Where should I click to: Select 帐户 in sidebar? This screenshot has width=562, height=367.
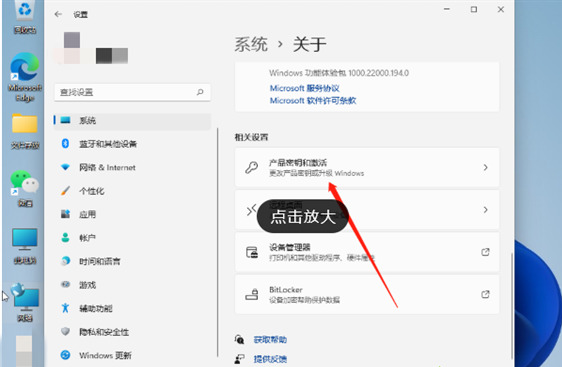pyautogui.click(x=132, y=237)
